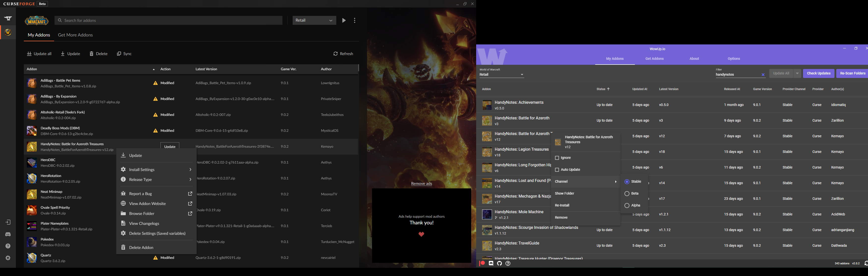Click the CurseForge anvil logo at sidebar top
This screenshot has height=276, width=868.
tap(8, 18)
